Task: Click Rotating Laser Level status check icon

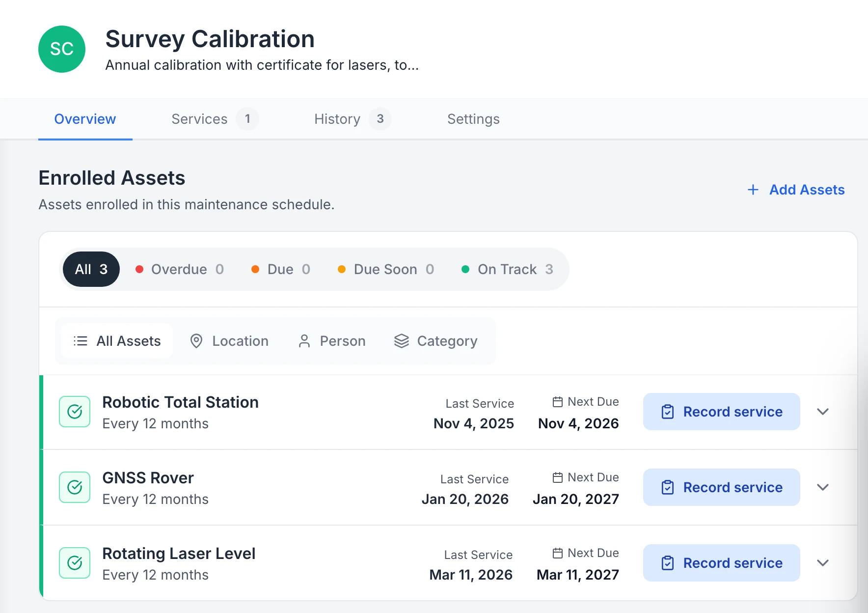Action: coord(75,563)
